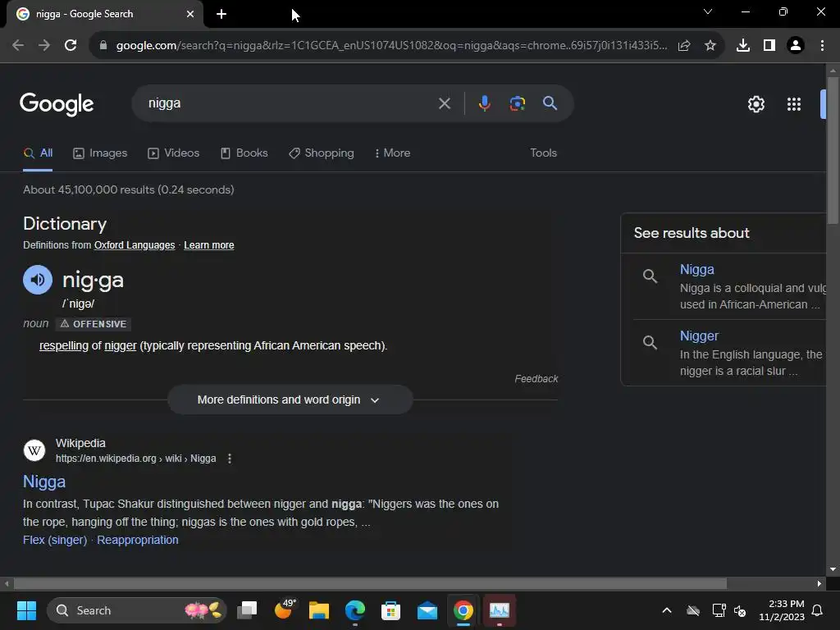The width and height of the screenshot is (840, 630).
Task: Go back with the browser back arrow
Action: [18, 45]
